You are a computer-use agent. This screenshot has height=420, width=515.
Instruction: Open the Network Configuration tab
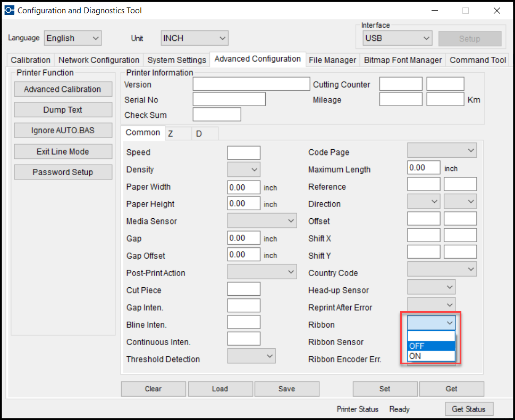click(99, 60)
